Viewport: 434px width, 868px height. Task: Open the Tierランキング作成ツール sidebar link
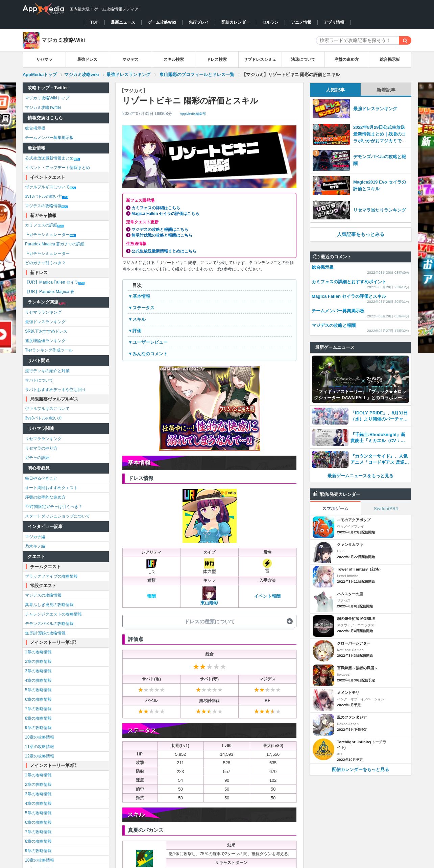49,350
